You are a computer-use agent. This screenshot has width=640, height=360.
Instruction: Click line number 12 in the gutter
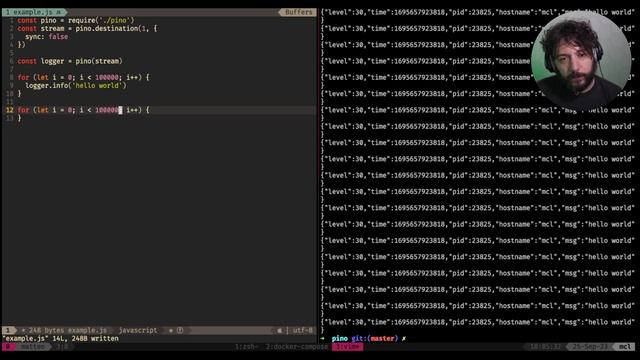pos(9,110)
